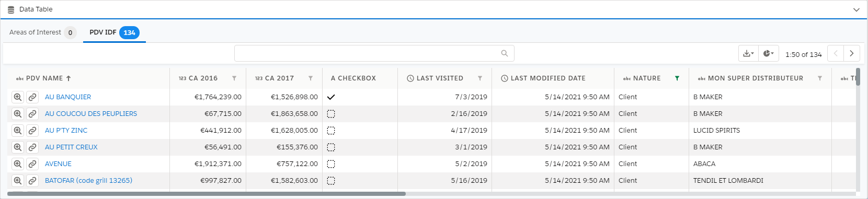Open the link icon for AU BANQUIER
Image resolution: width=868 pixels, height=199 pixels.
(x=32, y=97)
